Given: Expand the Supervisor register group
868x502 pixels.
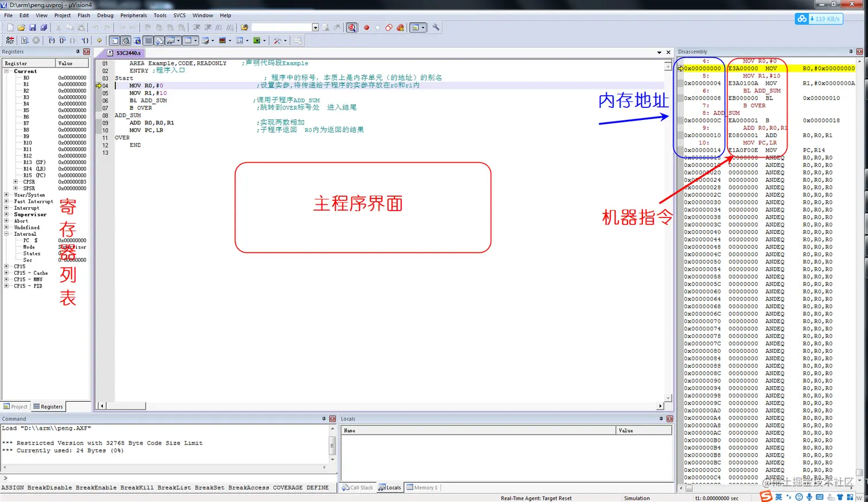Looking at the screenshot, I should click(x=7, y=215).
